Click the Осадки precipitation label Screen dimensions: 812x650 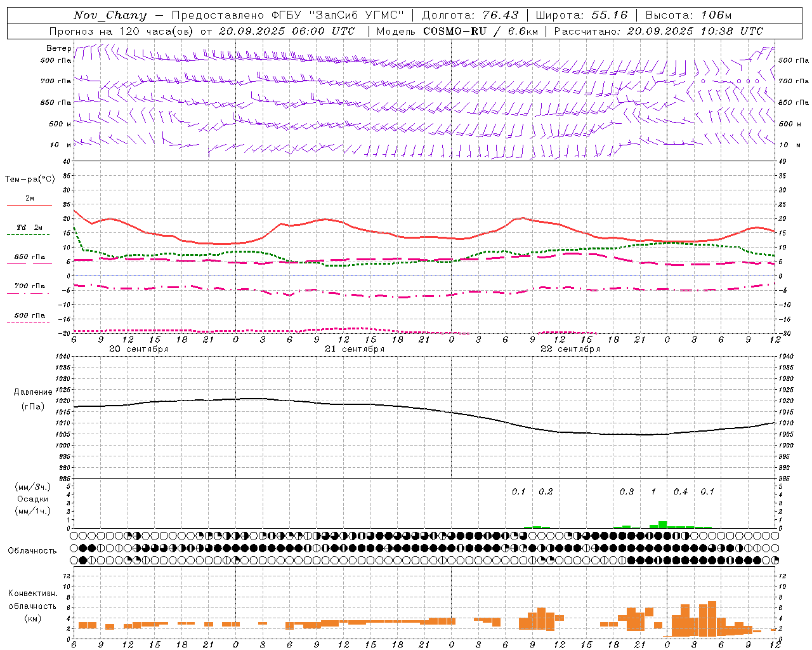[33, 499]
